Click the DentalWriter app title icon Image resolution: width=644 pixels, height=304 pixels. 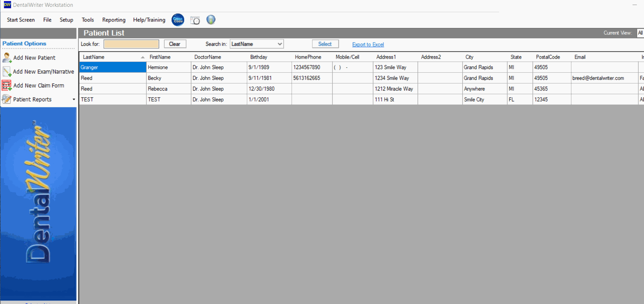(x=7, y=5)
